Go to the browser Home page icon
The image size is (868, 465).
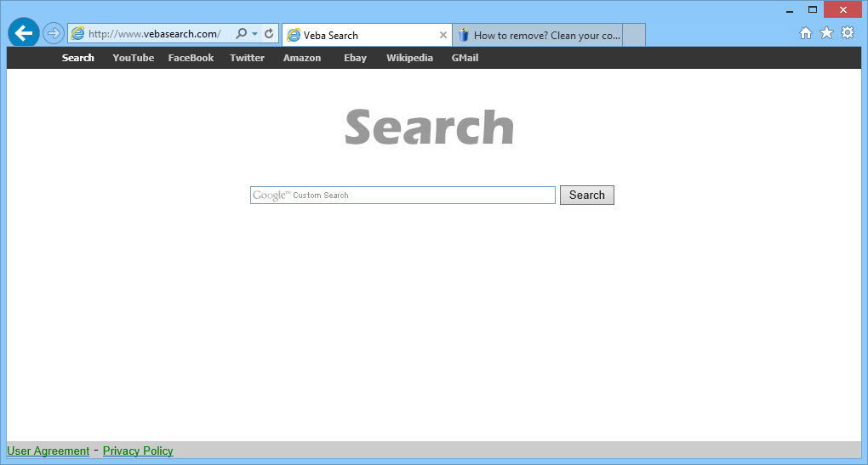pyautogui.click(x=806, y=33)
